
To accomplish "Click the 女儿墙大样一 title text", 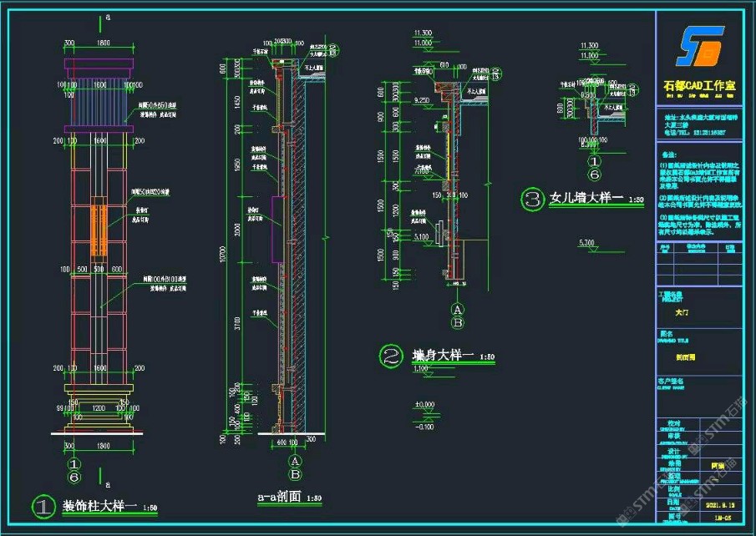I will [x=586, y=200].
